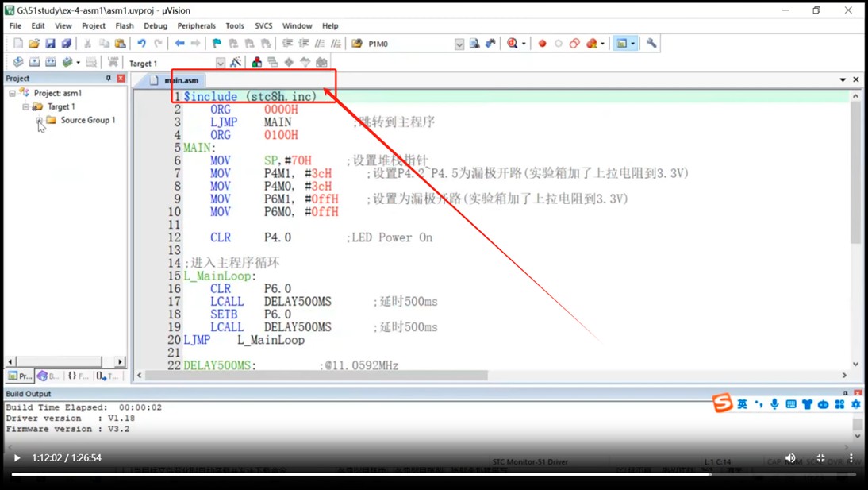The image size is (868, 490).
Task: Click the Sogou microphone voice input icon
Action: click(x=775, y=404)
